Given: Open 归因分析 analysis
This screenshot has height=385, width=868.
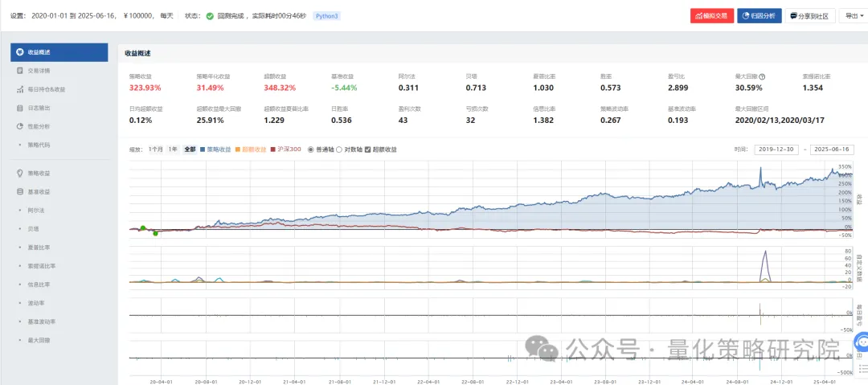Looking at the screenshot, I should [759, 16].
